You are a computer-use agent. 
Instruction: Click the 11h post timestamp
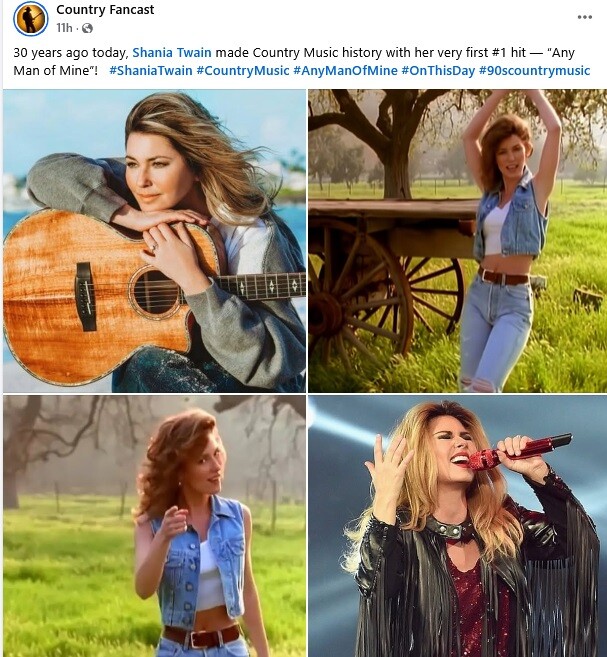click(x=64, y=28)
